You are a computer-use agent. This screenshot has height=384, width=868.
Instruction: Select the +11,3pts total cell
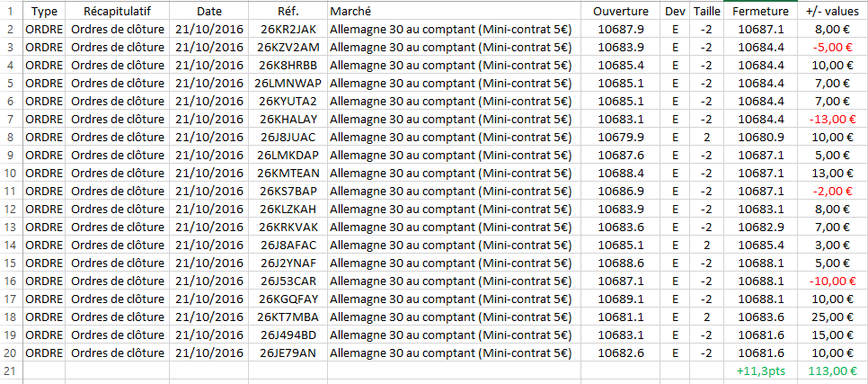click(760, 371)
